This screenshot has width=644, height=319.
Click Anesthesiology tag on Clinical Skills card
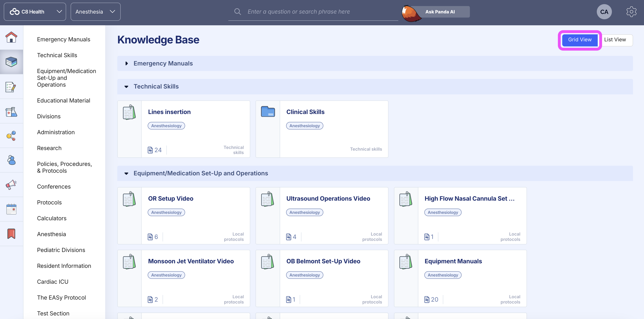pyautogui.click(x=304, y=126)
